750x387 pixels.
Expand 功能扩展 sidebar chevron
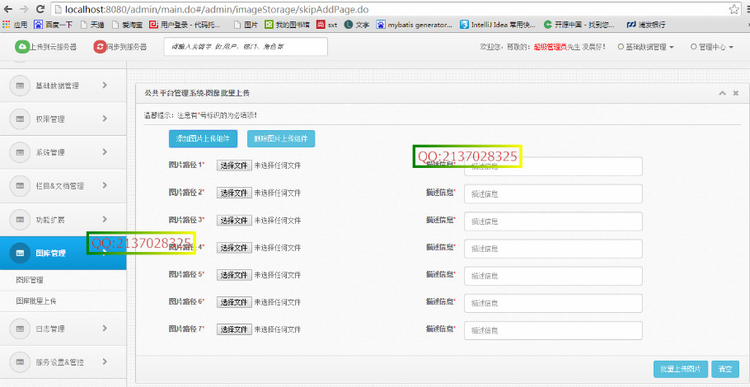pos(105,219)
